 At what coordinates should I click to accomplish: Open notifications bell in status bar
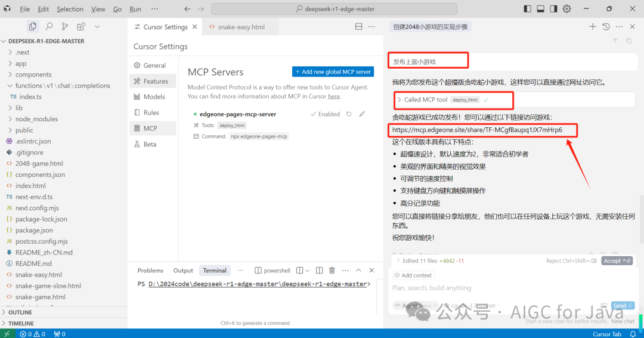[633, 334]
